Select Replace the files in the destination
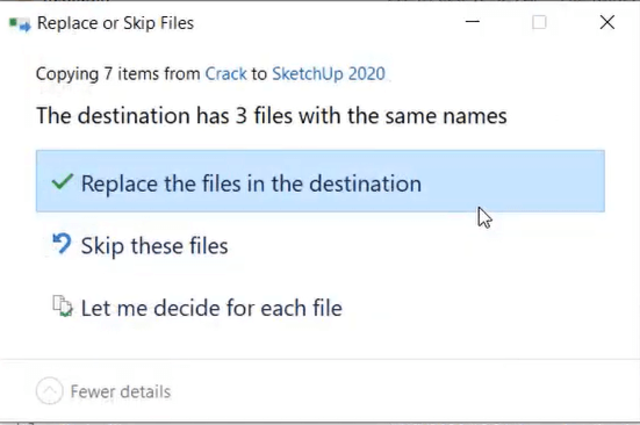Screen dimensions: 640x425 coord(251,183)
